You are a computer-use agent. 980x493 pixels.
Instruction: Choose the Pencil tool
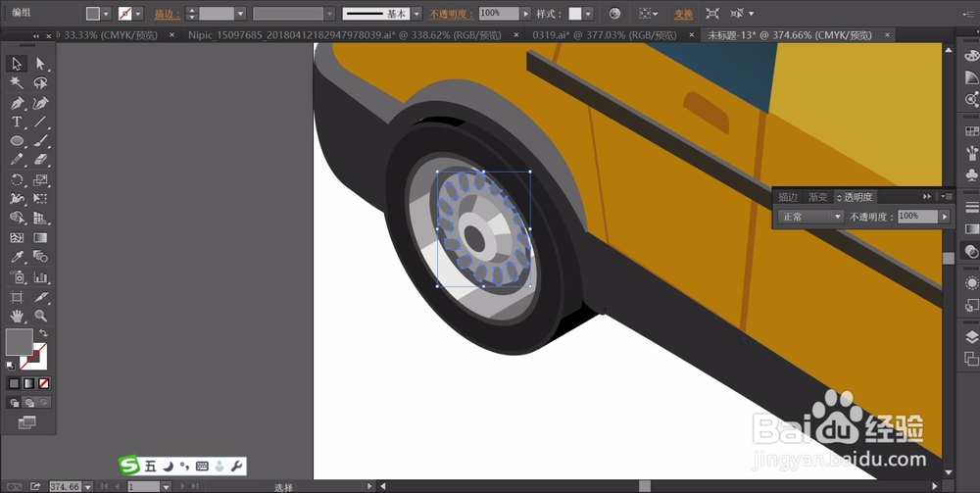point(17,160)
